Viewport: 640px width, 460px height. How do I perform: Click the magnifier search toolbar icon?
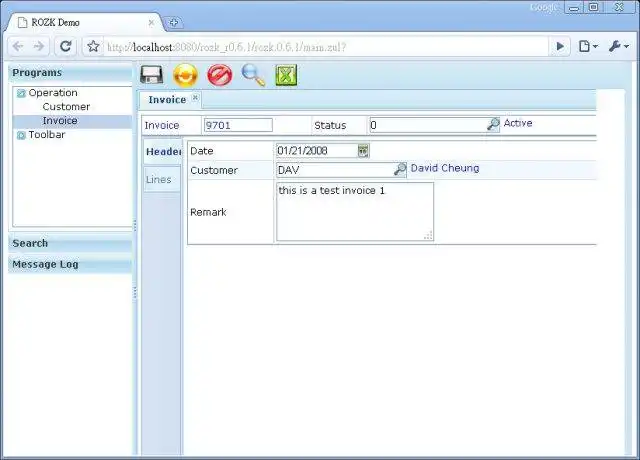click(x=253, y=75)
